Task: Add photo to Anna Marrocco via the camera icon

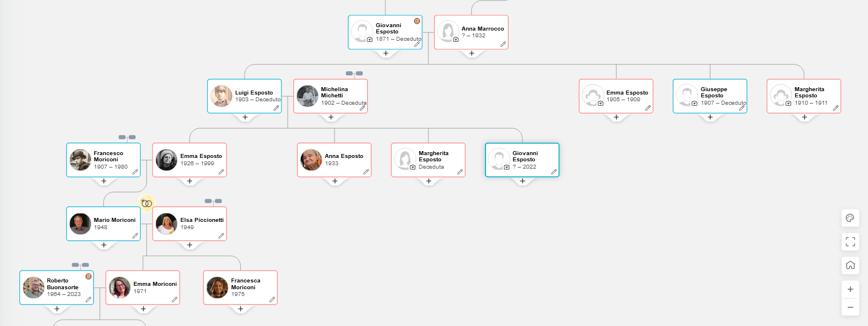Action: click(x=455, y=40)
